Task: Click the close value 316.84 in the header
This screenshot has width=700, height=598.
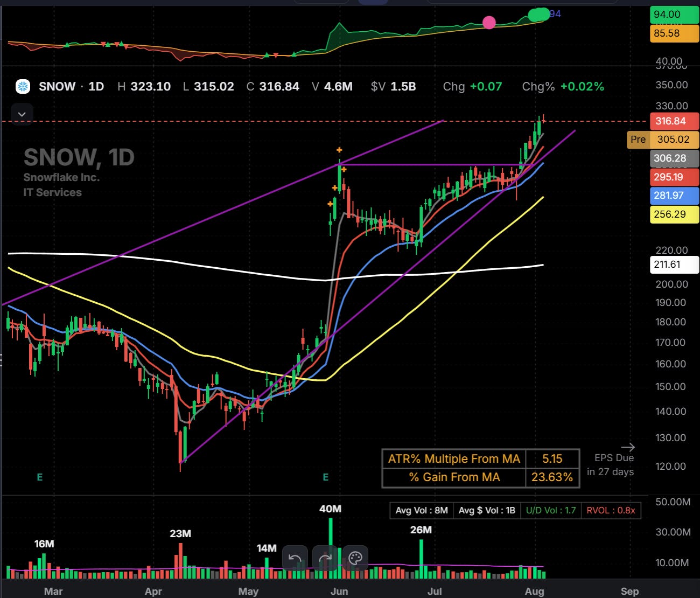Action: 279,86
